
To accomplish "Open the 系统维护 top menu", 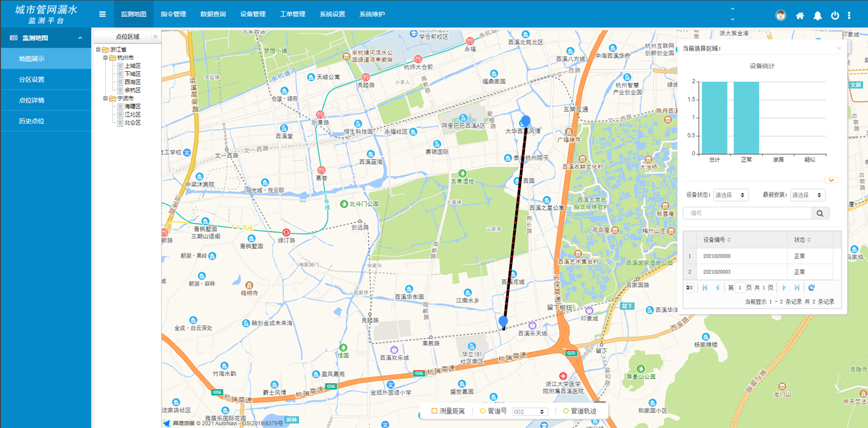I will (372, 15).
